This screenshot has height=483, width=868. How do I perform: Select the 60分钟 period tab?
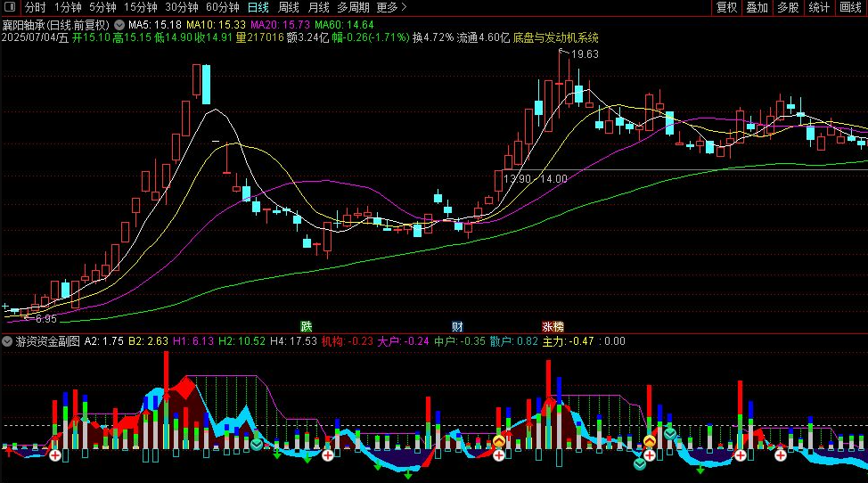(x=223, y=7)
